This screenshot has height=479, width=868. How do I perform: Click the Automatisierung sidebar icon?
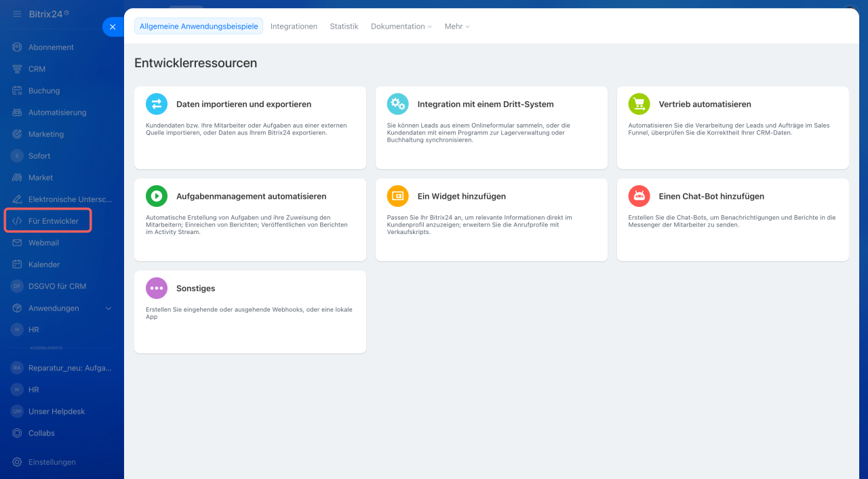[17, 113]
